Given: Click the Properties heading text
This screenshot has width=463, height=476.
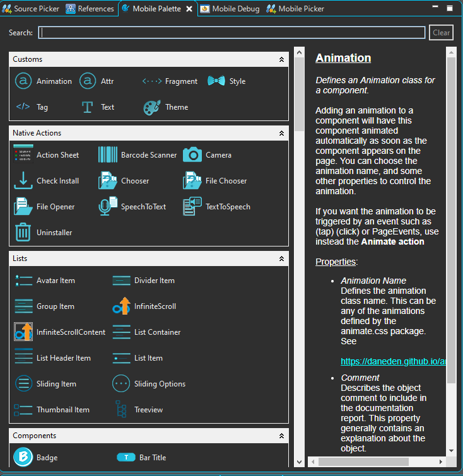Looking at the screenshot, I should [336, 262].
